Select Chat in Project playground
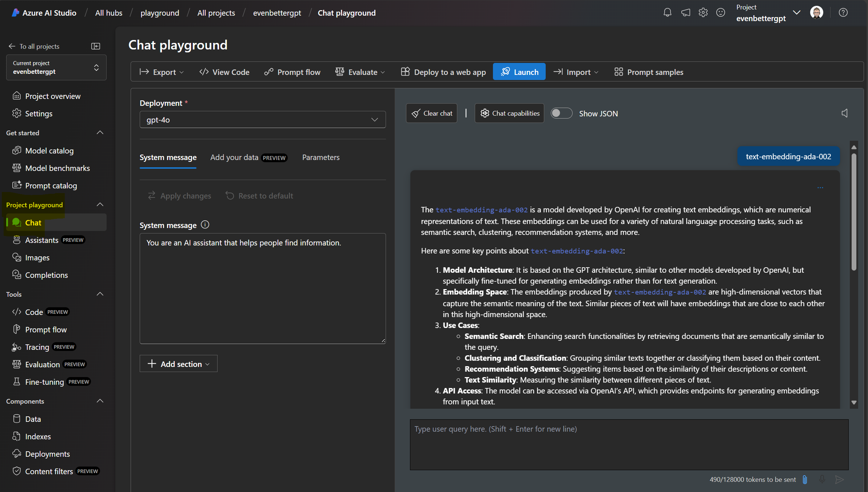Viewport: 868px width, 492px height. [56, 223]
